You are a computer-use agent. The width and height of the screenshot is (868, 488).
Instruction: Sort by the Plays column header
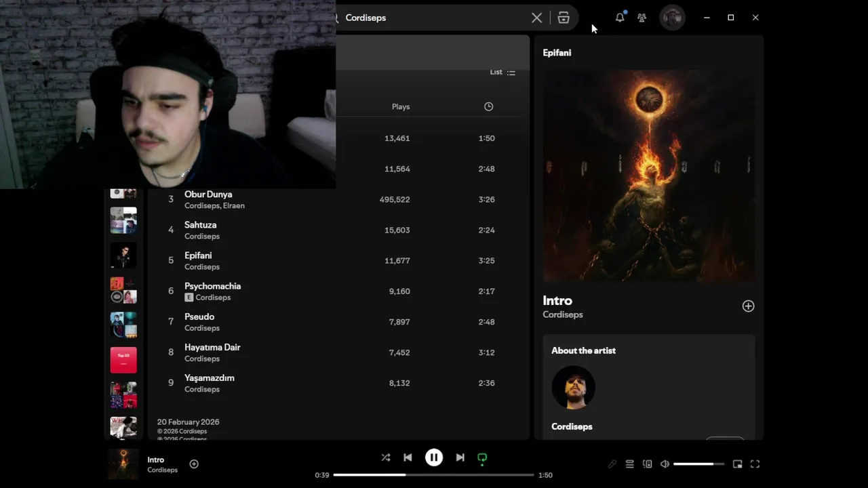[401, 106]
